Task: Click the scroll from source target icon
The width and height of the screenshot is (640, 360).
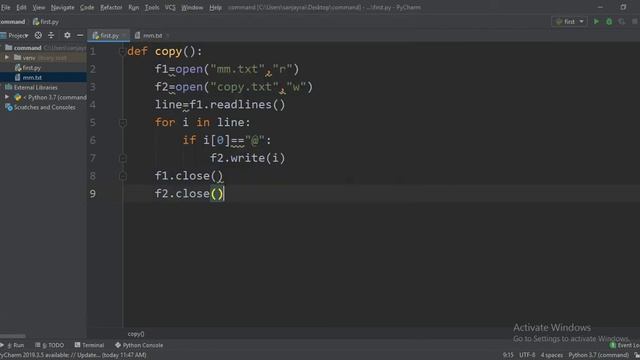Action: coord(38,36)
